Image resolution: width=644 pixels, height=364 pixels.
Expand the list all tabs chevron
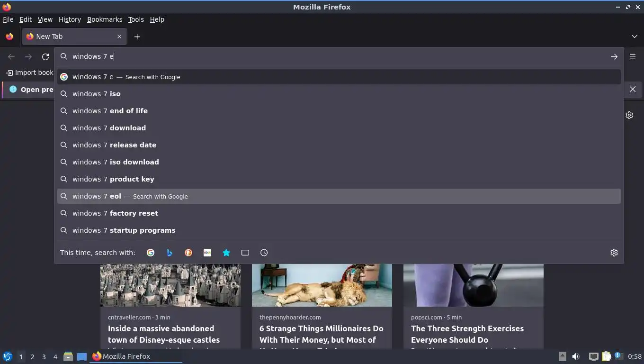(x=634, y=36)
